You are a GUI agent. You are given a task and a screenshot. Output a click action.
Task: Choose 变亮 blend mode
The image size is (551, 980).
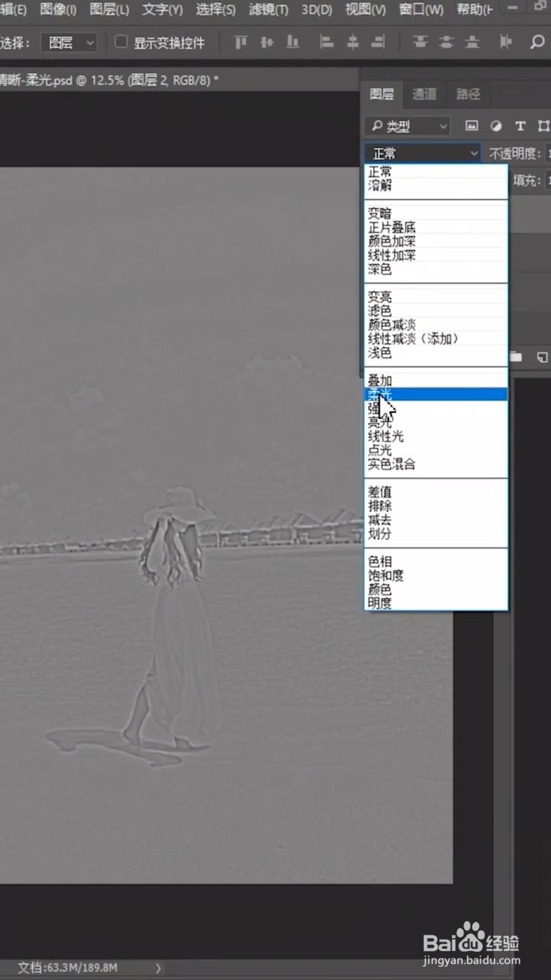[435, 297]
